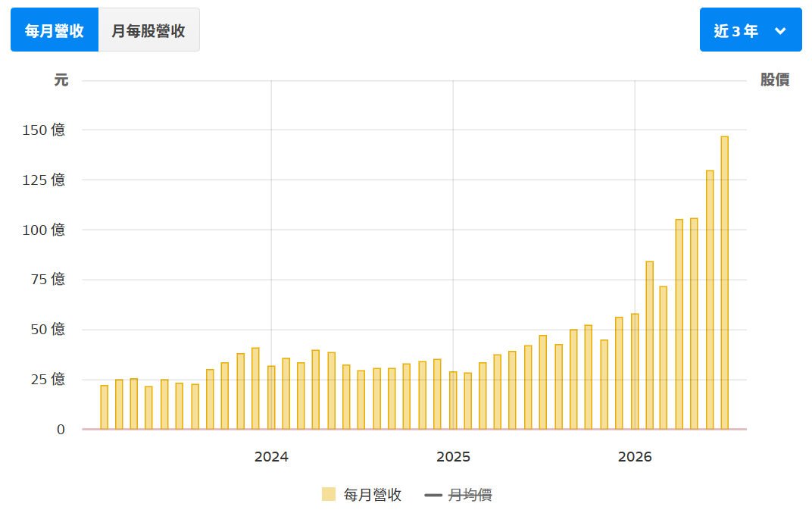The width and height of the screenshot is (812, 510).
Task: Toggle the 每月營收 legend series
Action: tap(361, 494)
